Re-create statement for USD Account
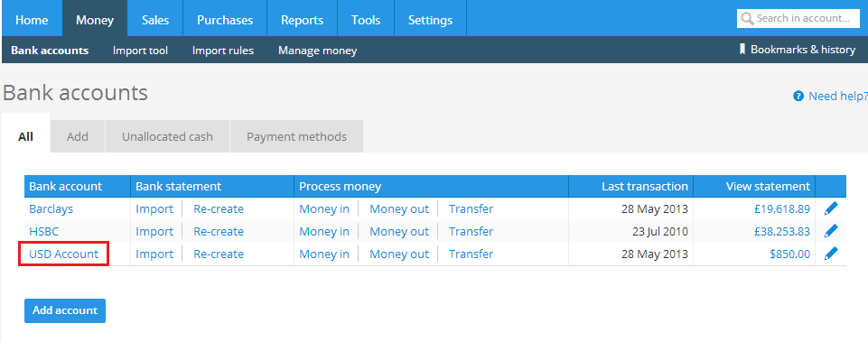 [x=218, y=254]
